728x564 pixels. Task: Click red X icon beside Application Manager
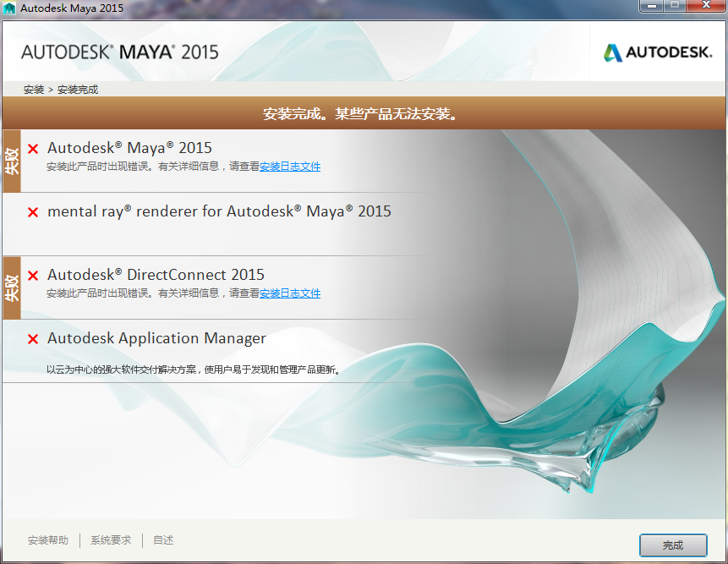point(33,339)
